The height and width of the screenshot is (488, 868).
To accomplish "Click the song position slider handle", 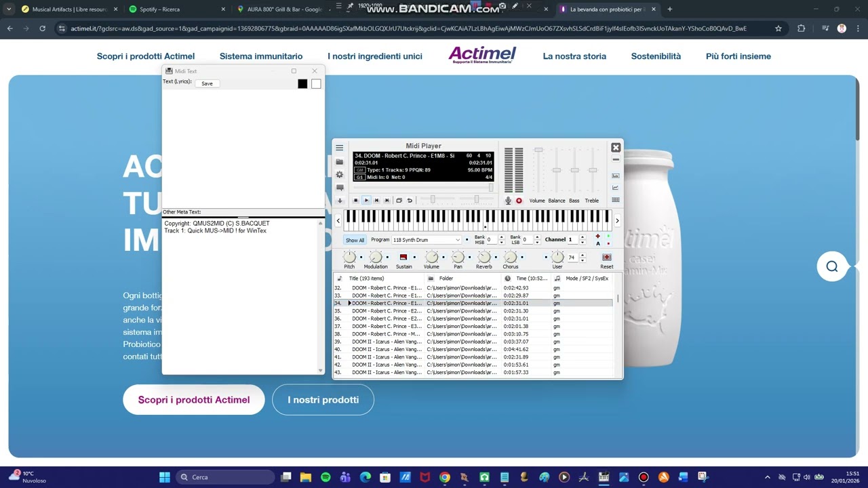I will point(491,188).
